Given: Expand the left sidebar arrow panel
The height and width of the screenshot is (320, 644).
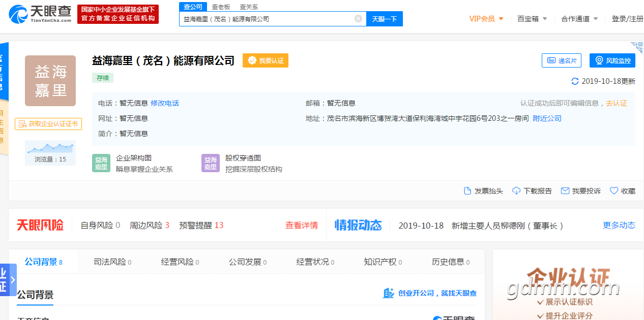Looking at the screenshot, I should point(13,279).
